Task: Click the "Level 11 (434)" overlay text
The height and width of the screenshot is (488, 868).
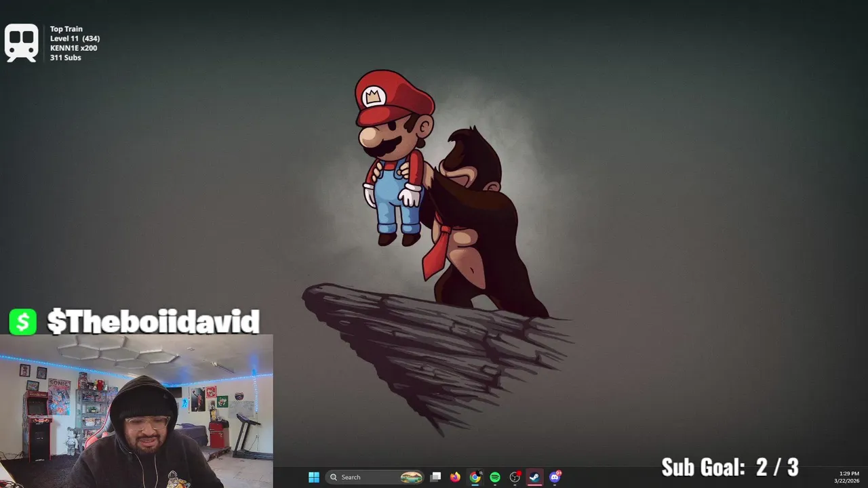Action: point(75,39)
